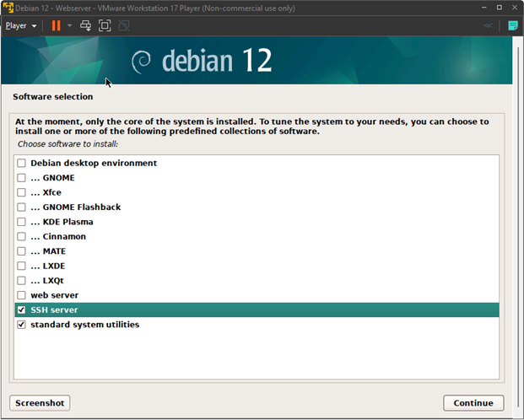Click the Continue button

(x=473, y=403)
